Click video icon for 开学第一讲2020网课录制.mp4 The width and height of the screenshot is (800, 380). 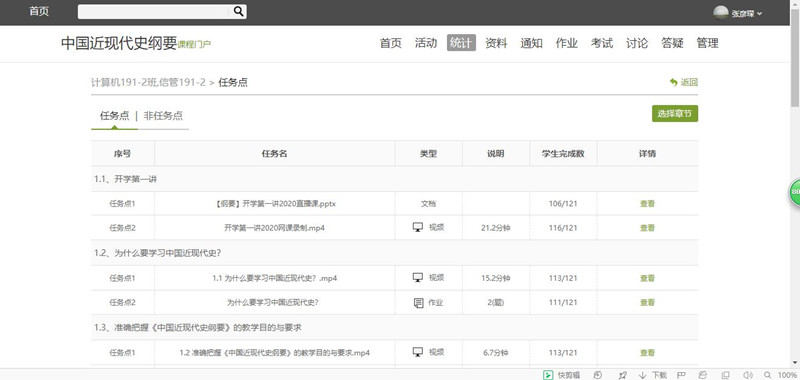point(418,227)
